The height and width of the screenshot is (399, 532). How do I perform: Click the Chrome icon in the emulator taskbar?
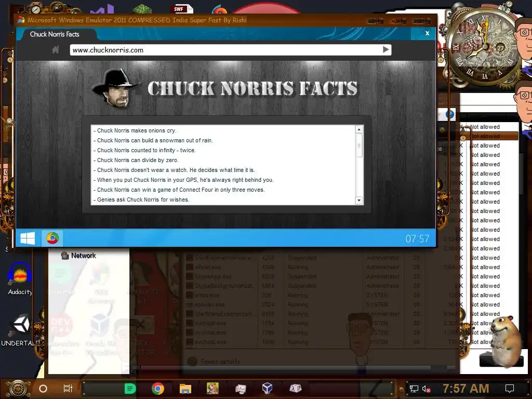(x=52, y=238)
